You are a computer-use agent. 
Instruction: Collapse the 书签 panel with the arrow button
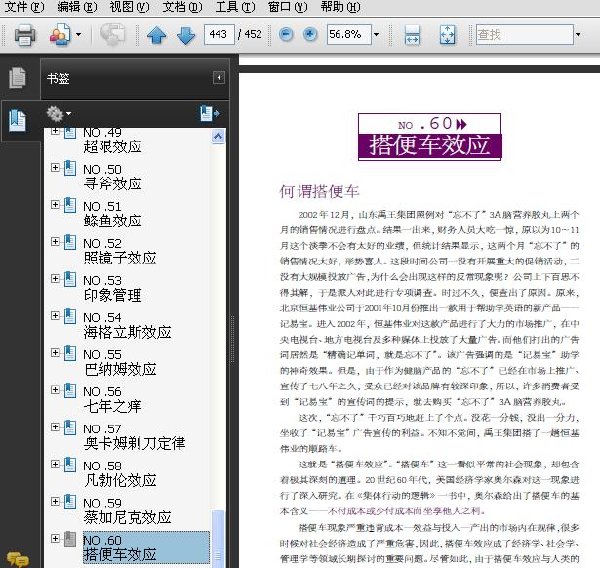[x=219, y=78]
